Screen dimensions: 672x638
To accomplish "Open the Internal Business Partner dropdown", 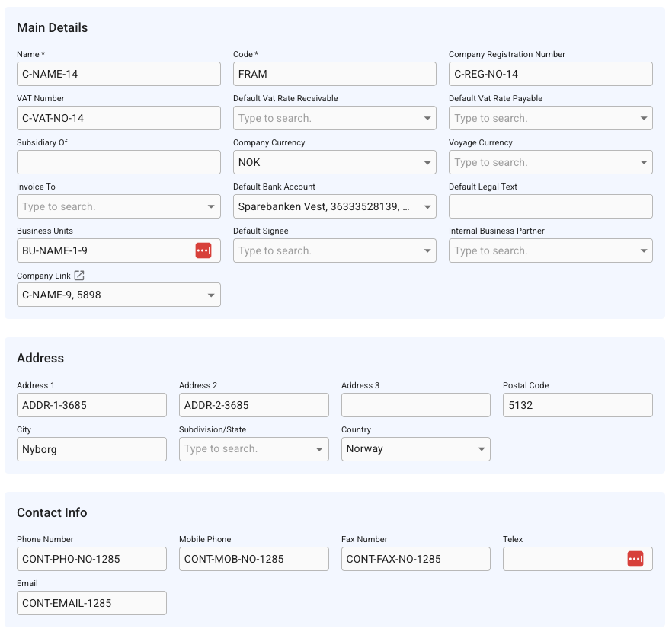I will [643, 250].
